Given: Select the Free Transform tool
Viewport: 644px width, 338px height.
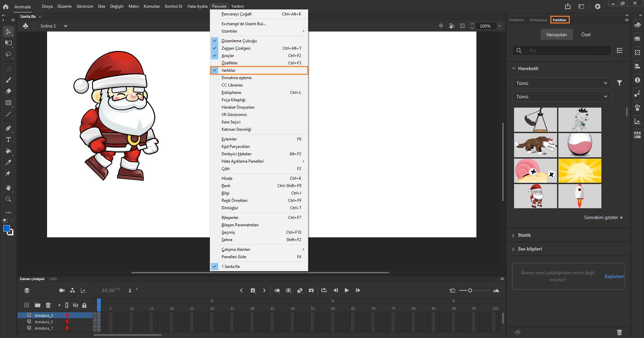Looking at the screenshot, I should pos(8,43).
